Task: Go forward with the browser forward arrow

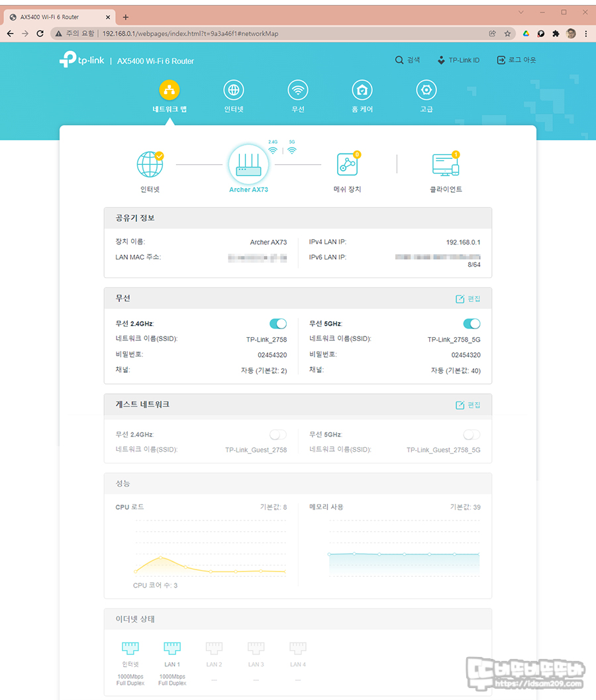Action: (x=25, y=34)
